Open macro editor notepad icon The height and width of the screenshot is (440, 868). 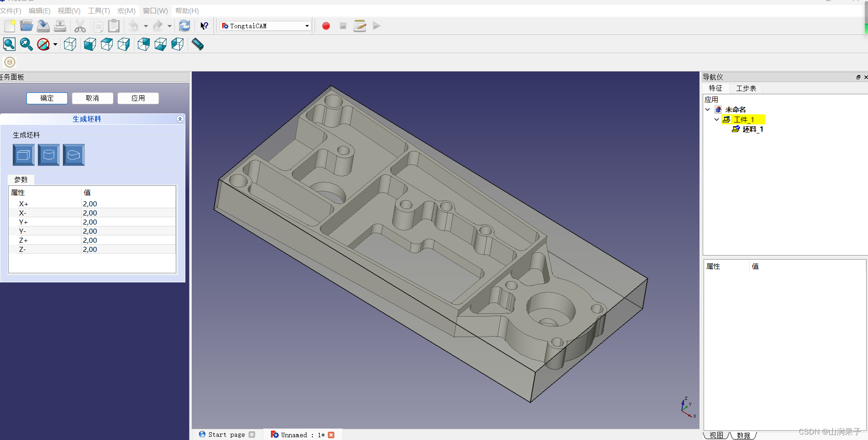[360, 26]
